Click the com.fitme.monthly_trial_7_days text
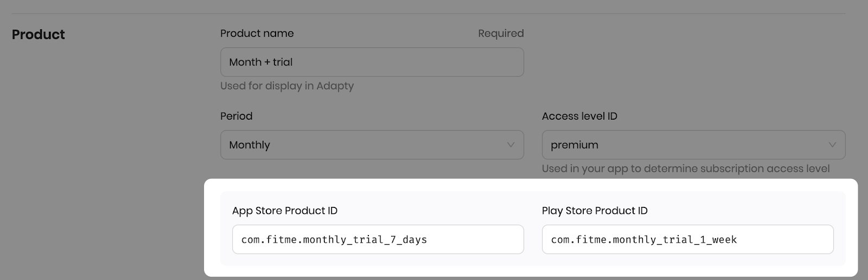This screenshot has height=280, width=868. tap(334, 239)
